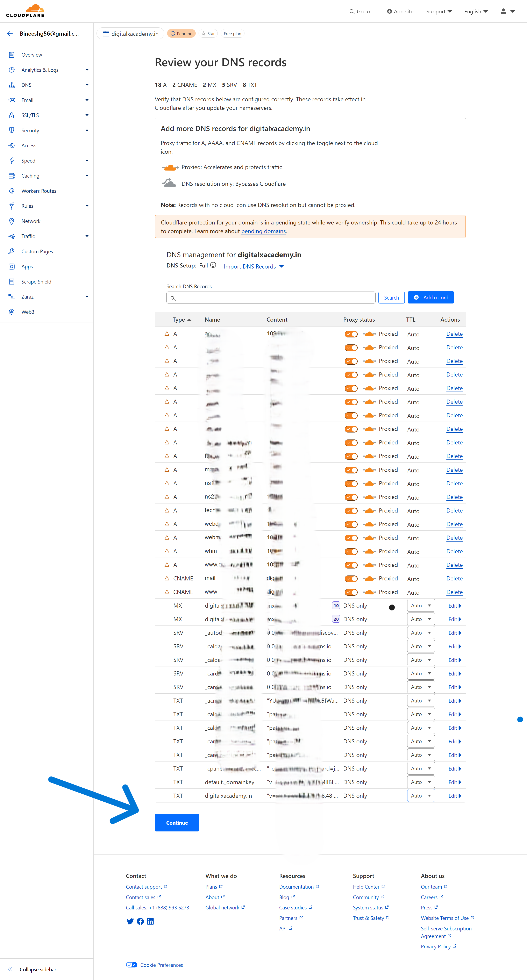Screen dimensions: 527x980
Task: Open the Access sidebar icon
Action: 12,145
